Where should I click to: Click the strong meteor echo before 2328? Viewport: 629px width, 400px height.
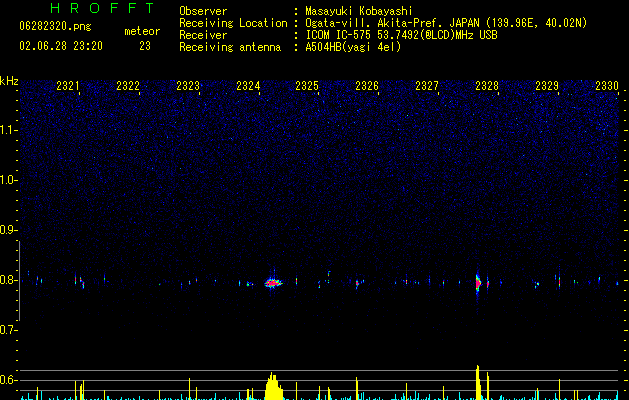coord(478,283)
